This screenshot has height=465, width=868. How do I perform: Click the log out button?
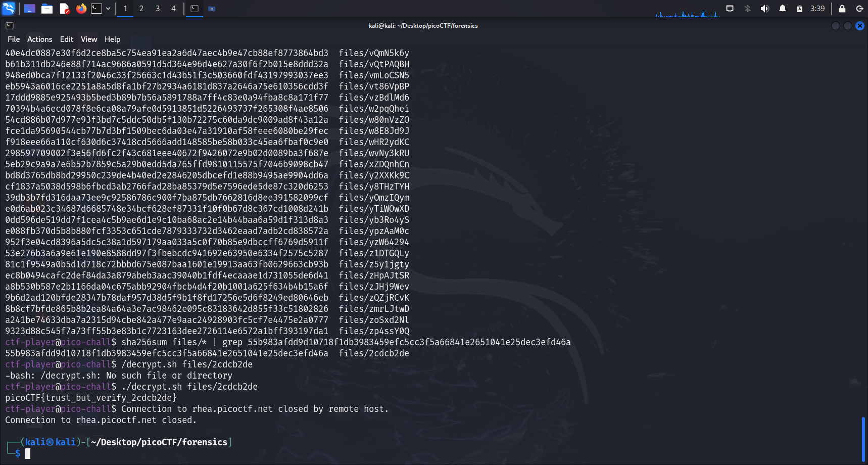(x=859, y=9)
